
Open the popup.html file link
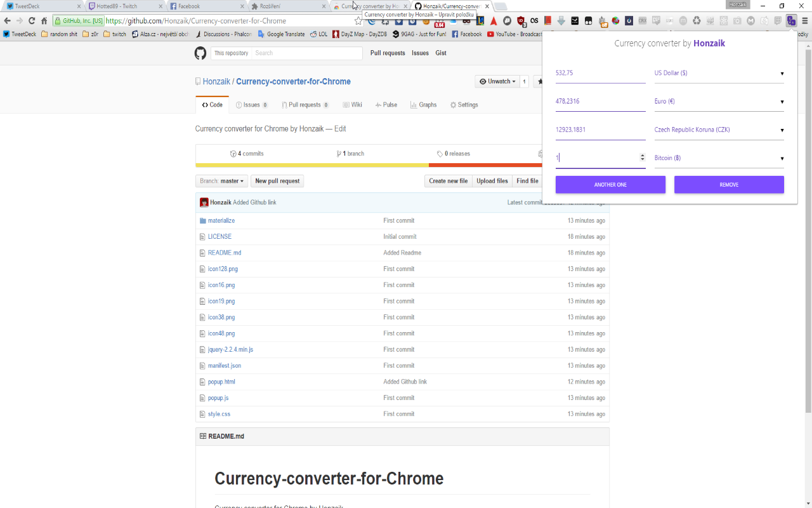coord(221,382)
